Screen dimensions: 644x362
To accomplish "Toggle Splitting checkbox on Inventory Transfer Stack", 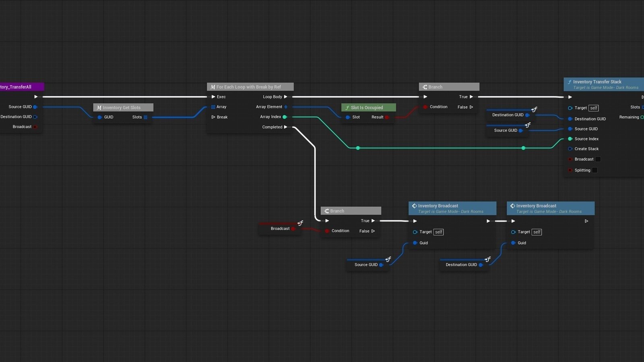I will [595, 170].
